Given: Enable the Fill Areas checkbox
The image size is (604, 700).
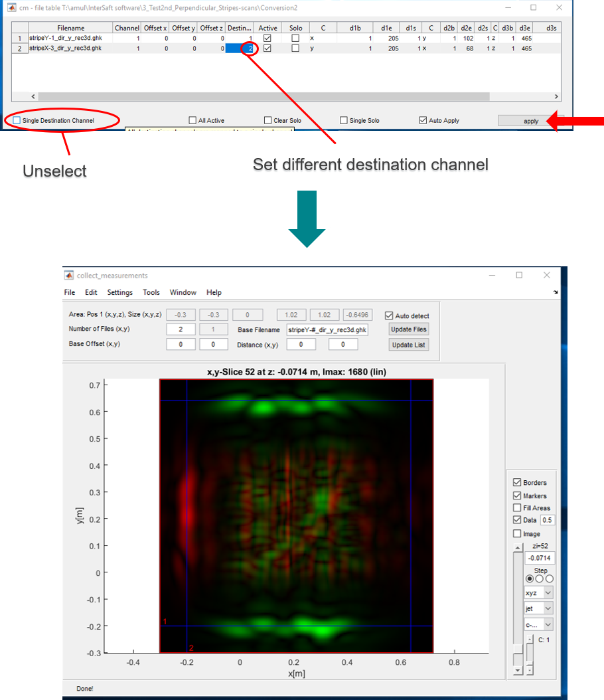Looking at the screenshot, I should [517, 508].
